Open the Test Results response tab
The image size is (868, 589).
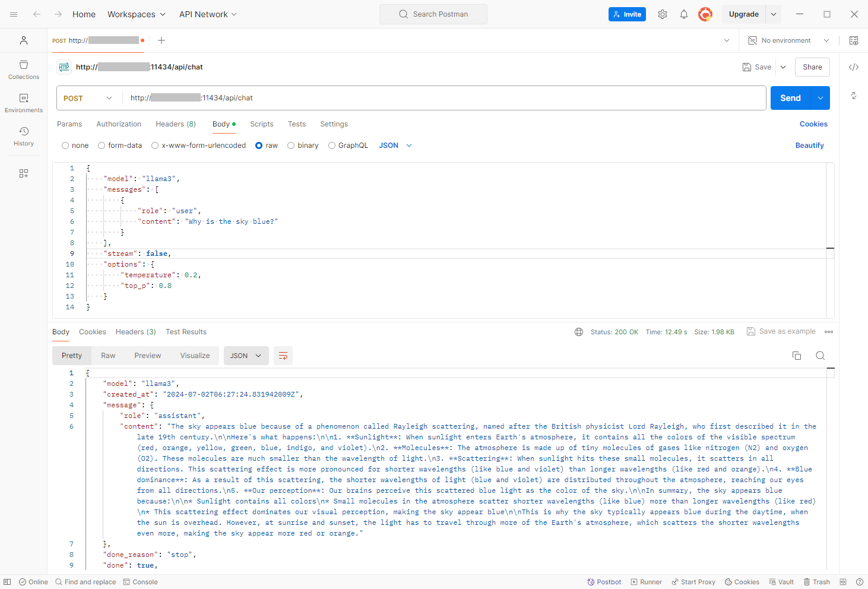click(x=186, y=332)
